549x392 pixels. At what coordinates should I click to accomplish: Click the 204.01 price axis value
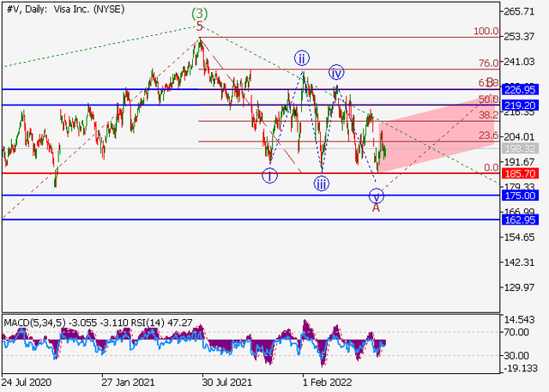coord(519,137)
